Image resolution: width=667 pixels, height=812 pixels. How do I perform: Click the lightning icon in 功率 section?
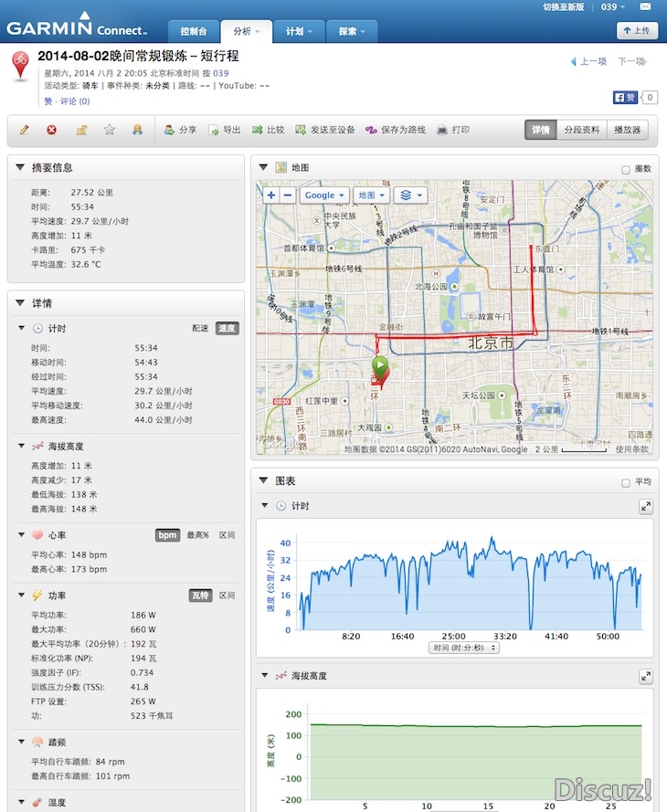pos(37,596)
